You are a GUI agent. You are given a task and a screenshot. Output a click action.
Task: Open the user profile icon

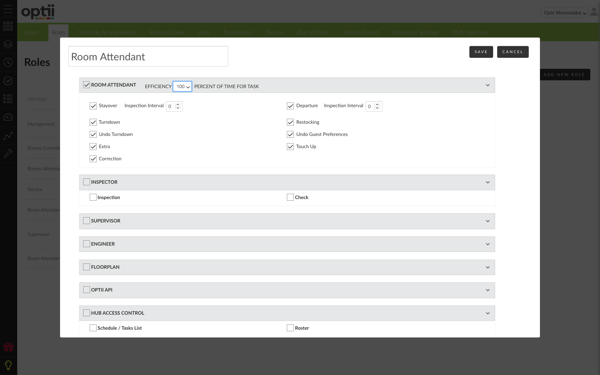pyautogui.click(x=593, y=12)
